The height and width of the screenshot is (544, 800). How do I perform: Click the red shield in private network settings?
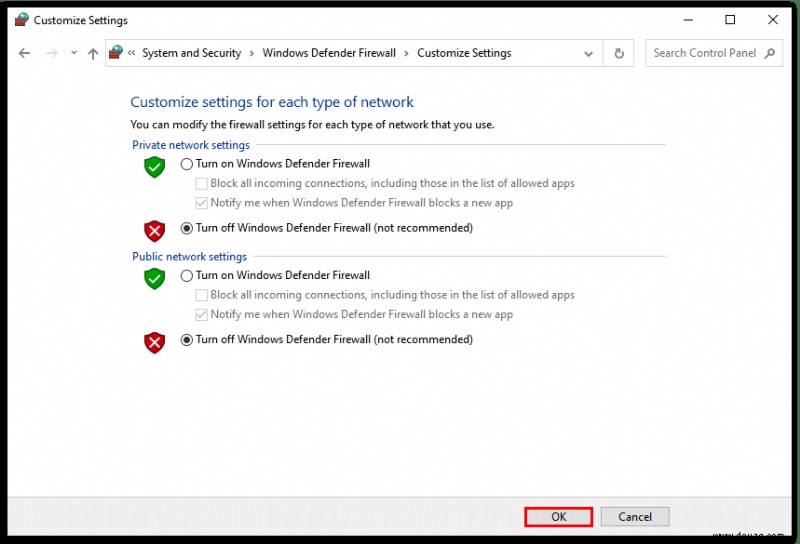(154, 231)
